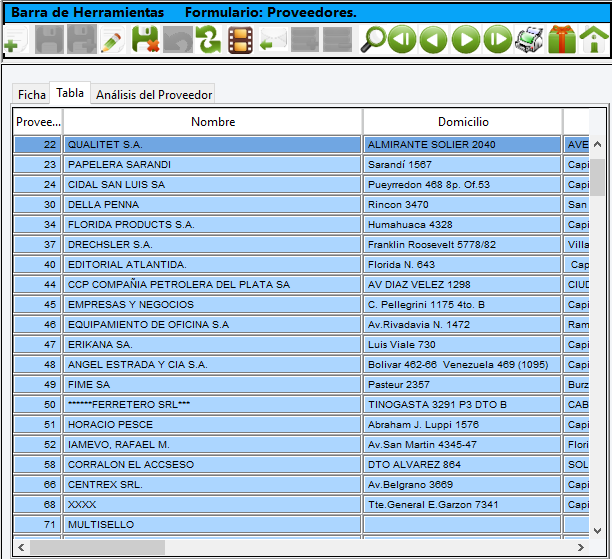Click the Provee... column header
This screenshot has width=612, height=559.
38,122
